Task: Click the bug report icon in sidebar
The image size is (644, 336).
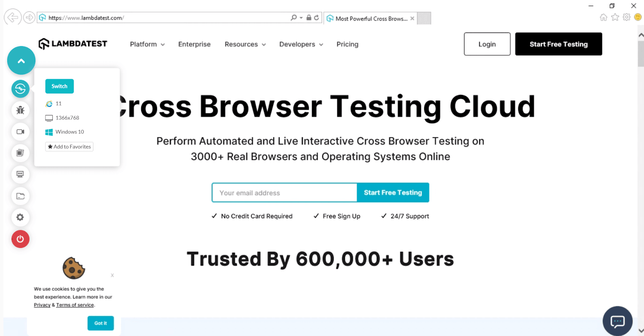Action: pyautogui.click(x=20, y=110)
